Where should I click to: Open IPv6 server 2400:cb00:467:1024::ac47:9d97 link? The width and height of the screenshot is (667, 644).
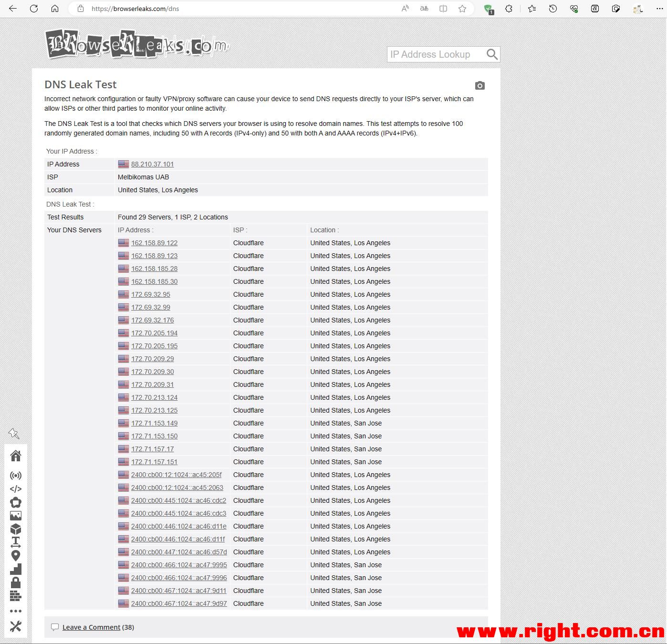coord(179,603)
